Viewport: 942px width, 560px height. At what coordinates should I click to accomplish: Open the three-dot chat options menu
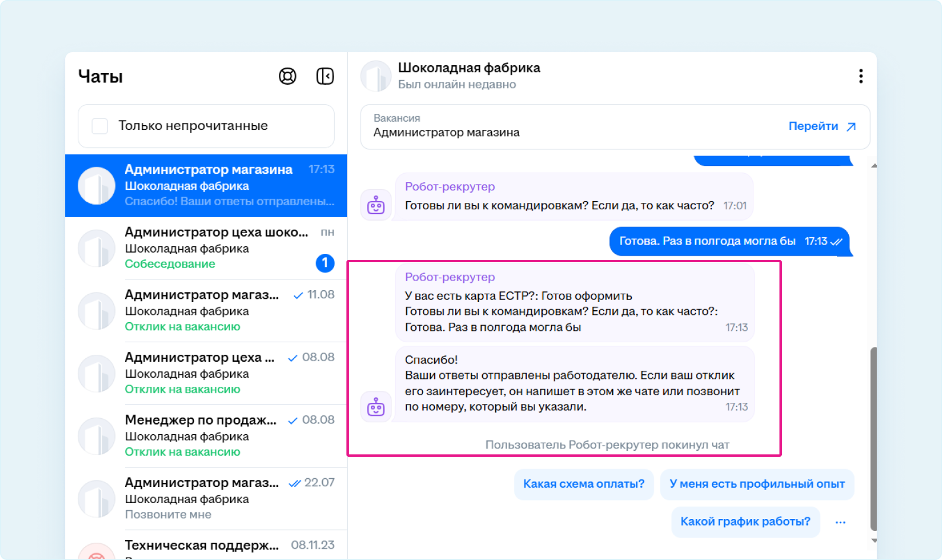[860, 77]
